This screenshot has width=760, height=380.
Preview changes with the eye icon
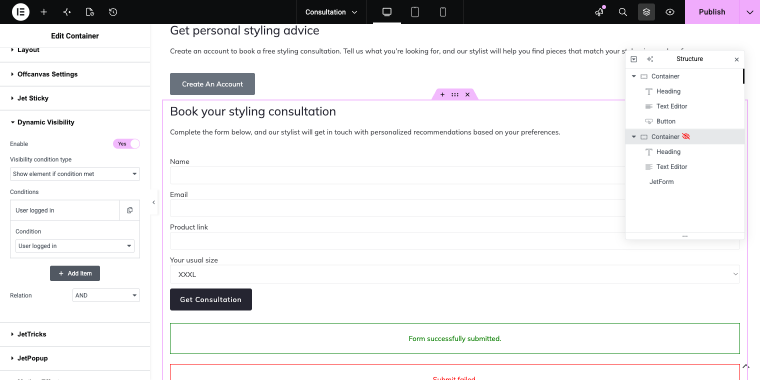pos(670,12)
